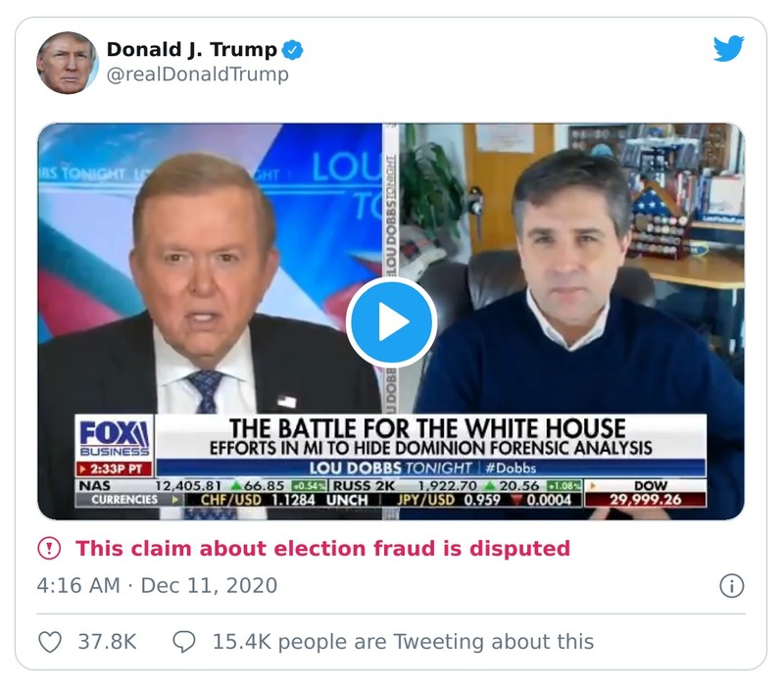This screenshot has height=685, width=784.
Task: Click the blue verified badge next to the name
Action: [x=290, y=47]
